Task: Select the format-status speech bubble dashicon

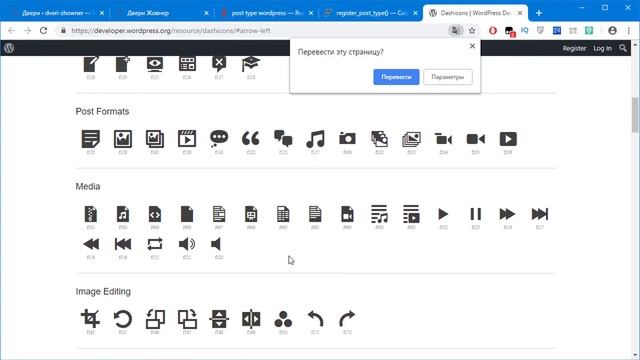Action: pyautogui.click(x=219, y=139)
